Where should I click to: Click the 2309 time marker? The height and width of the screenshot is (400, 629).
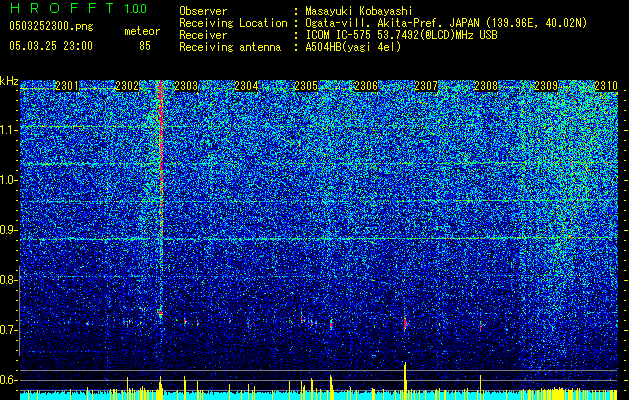546,86
